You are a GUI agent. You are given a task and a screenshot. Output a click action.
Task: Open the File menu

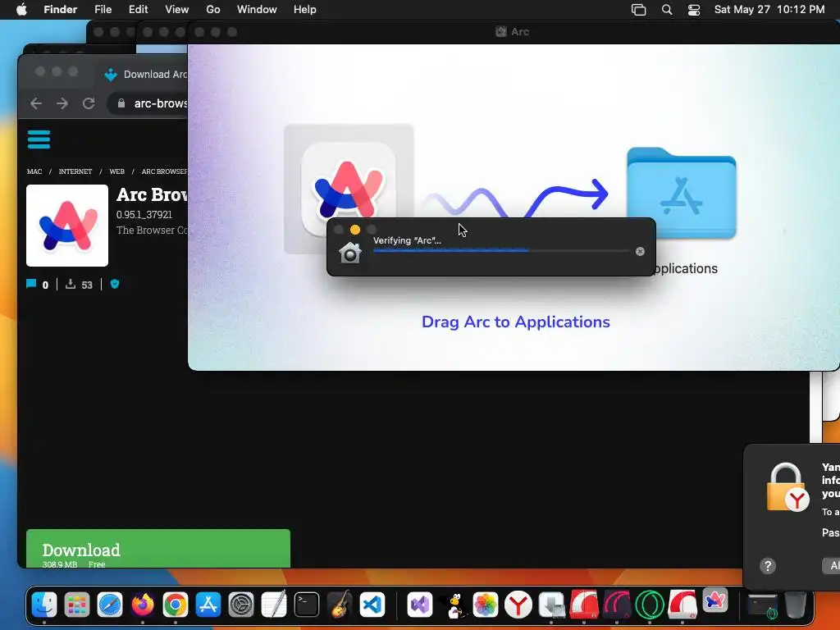pos(103,10)
